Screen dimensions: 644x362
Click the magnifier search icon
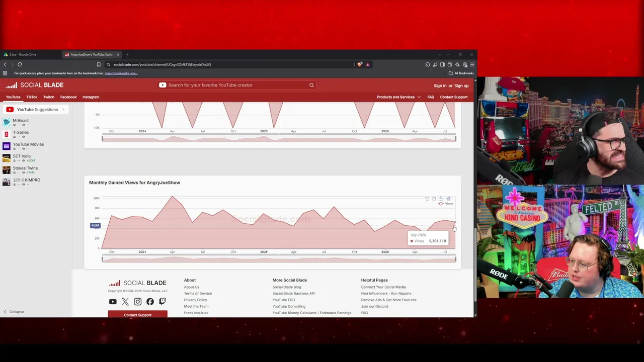point(311,85)
